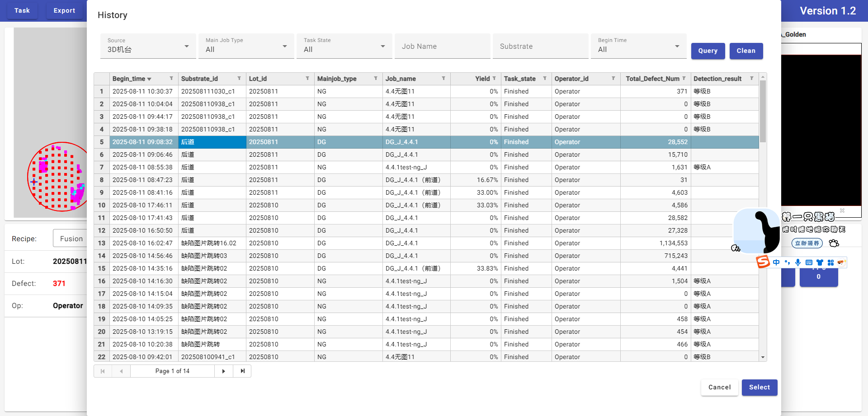Image resolution: width=868 pixels, height=416 pixels.
Task: Open the Yield column filter
Action: pyautogui.click(x=494, y=79)
